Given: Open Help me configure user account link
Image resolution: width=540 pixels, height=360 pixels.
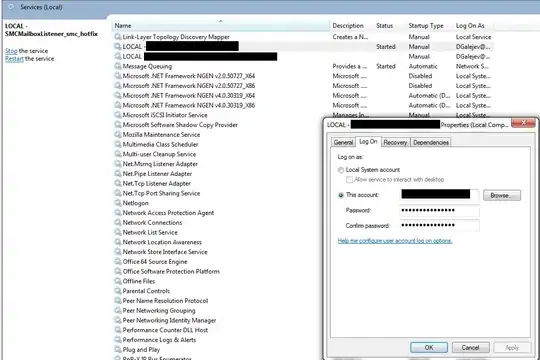Looking at the screenshot, I should (395, 241).
